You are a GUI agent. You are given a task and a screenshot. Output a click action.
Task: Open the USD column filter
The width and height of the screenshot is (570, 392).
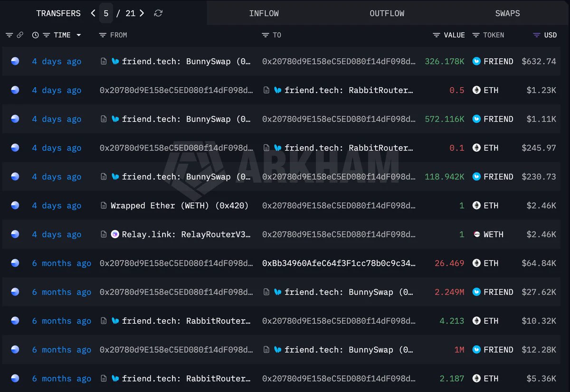(x=537, y=35)
